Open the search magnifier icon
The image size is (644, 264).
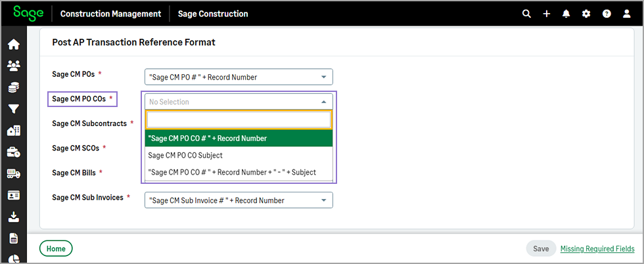[x=526, y=14]
